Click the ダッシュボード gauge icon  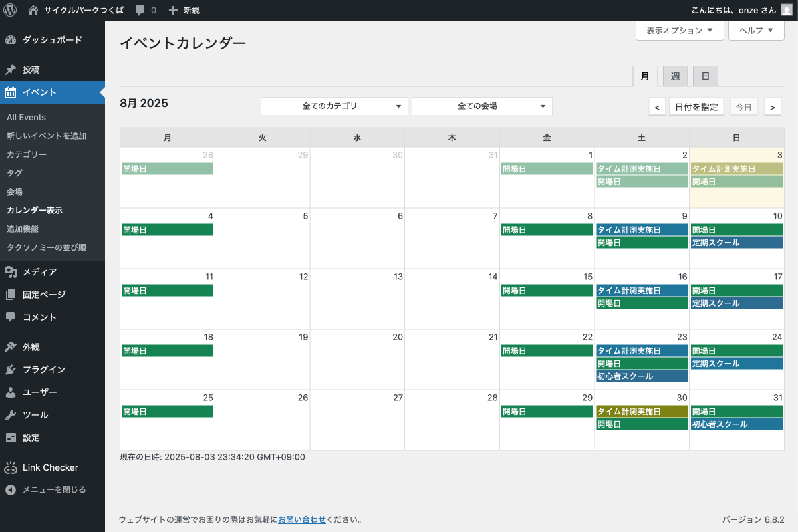click(11, 40)
